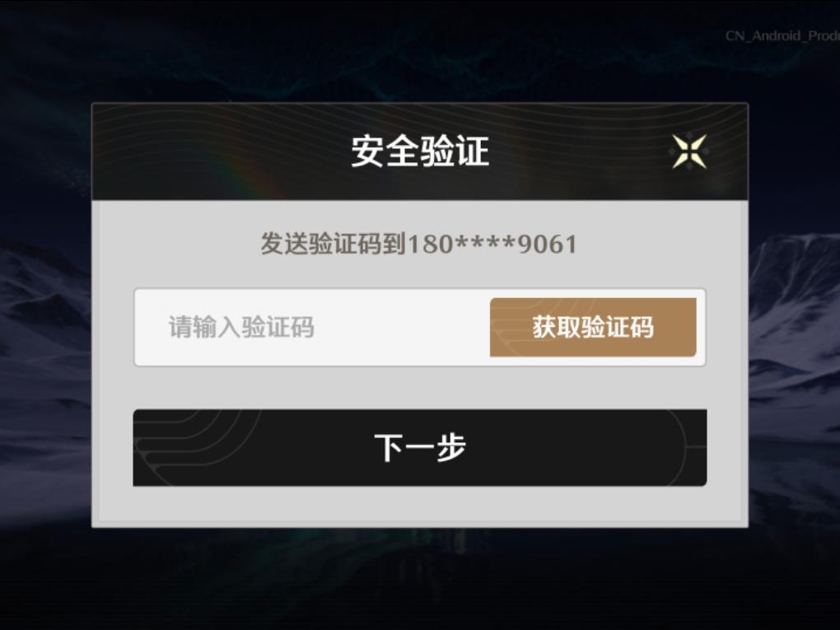Click the 安全验证 title text
840x630 pixels.
[420, 152]
